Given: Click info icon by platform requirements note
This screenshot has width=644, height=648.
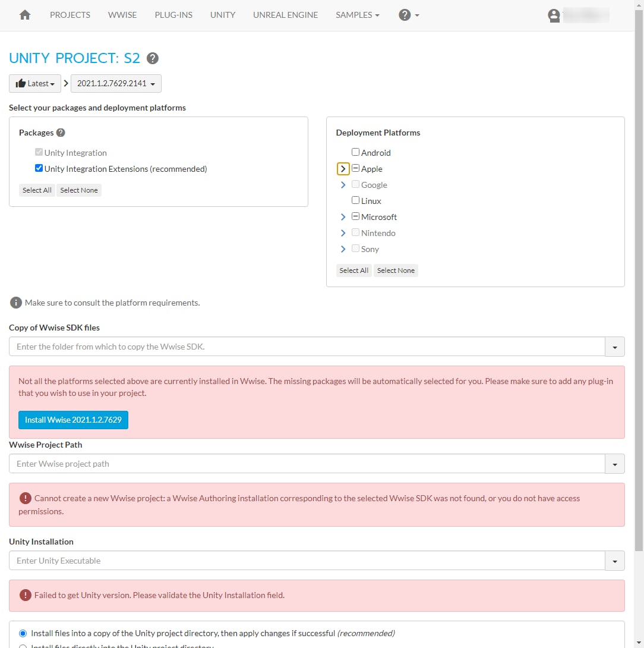Looking at the screenshot, I should (15, 303).
